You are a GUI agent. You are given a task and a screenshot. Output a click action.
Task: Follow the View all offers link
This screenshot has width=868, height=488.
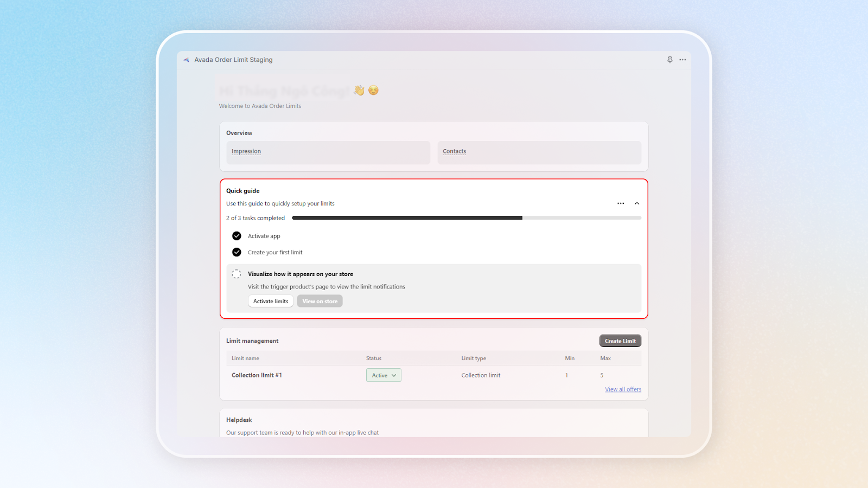tap(623, 389)
